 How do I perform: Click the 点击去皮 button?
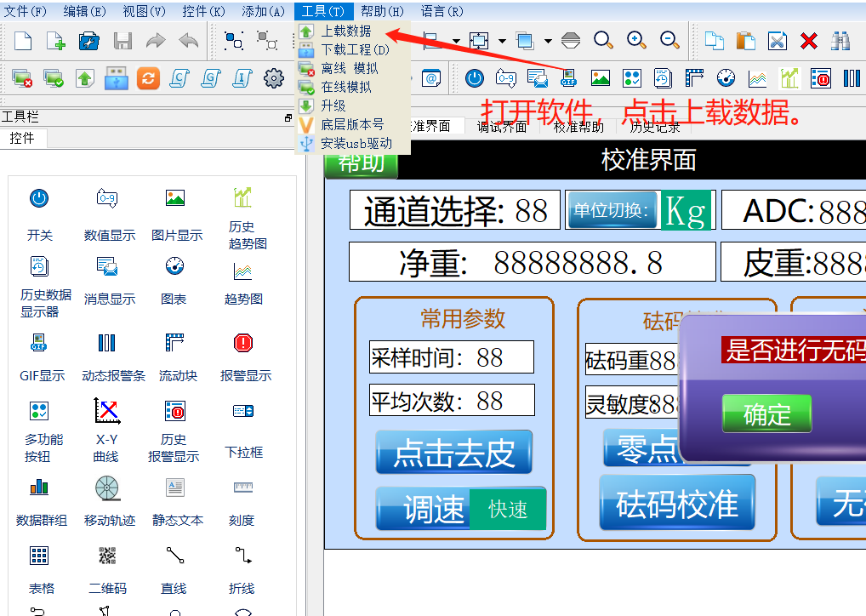tap(454, 453)
